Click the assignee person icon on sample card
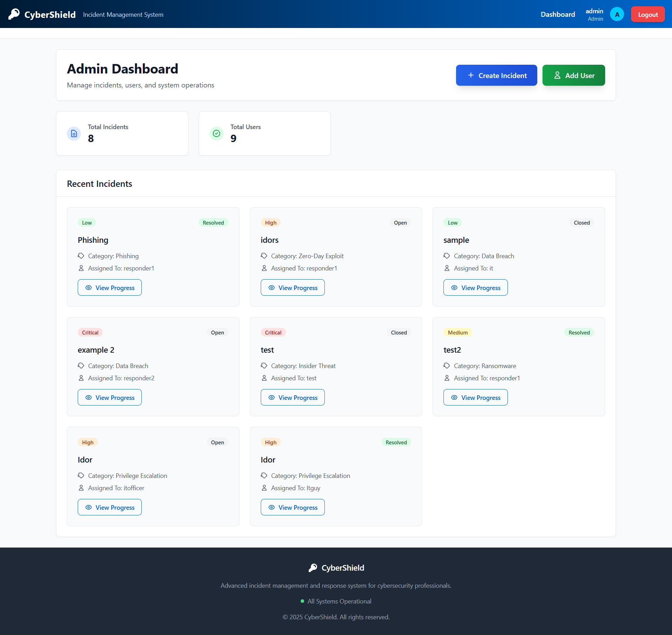672x635 pixels. 447,268
